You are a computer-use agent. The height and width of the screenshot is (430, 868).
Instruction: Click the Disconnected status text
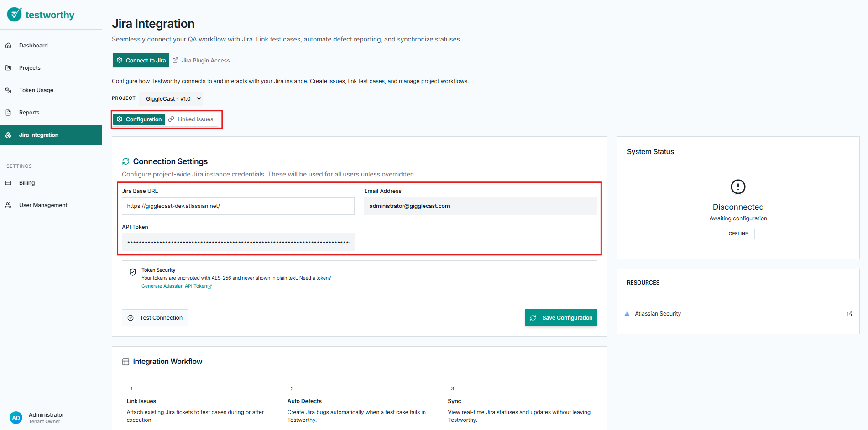738,207
